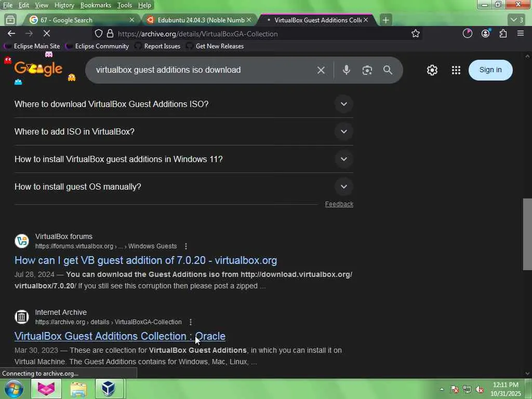
Task: Open the Help menu
Action: click(144, 5)
